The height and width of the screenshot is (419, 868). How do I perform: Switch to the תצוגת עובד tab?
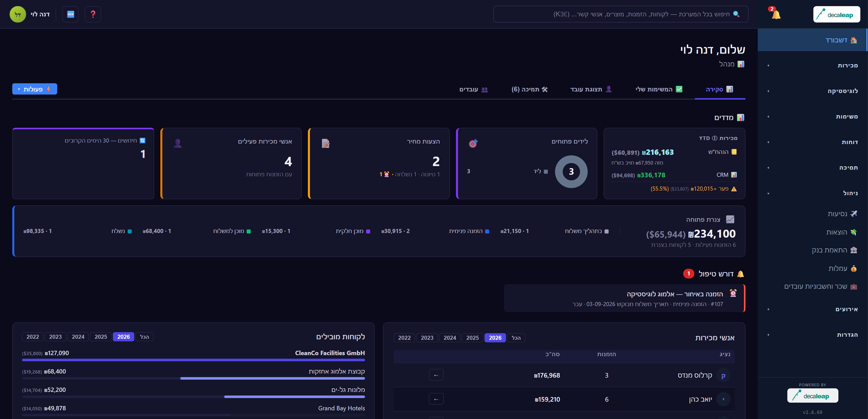click(x=591, y=89)
